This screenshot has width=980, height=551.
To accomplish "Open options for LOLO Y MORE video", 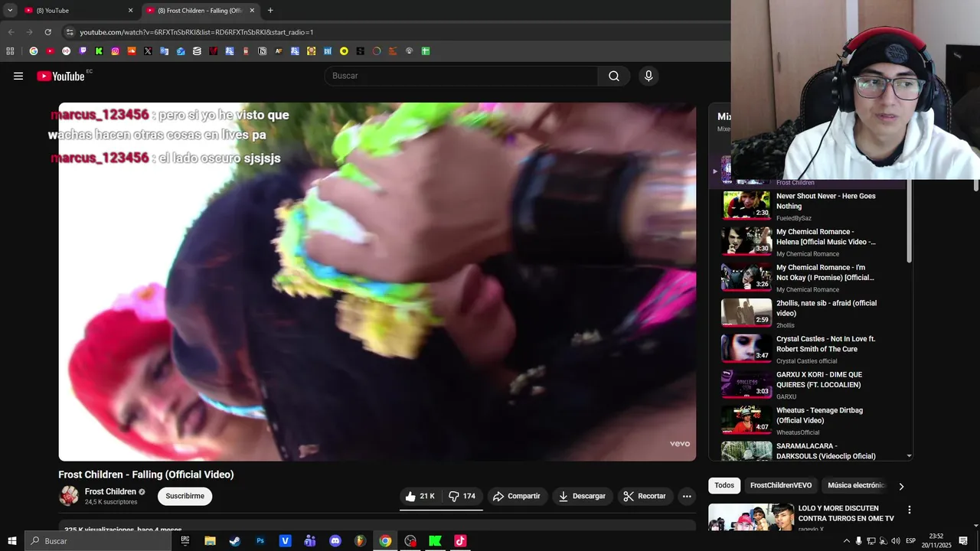I will (910, 510).
